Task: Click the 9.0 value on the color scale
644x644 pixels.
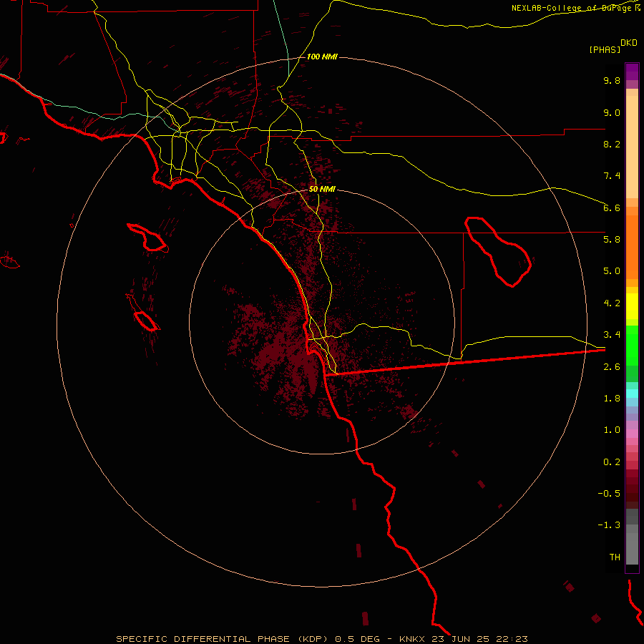Action: [612, 112]
